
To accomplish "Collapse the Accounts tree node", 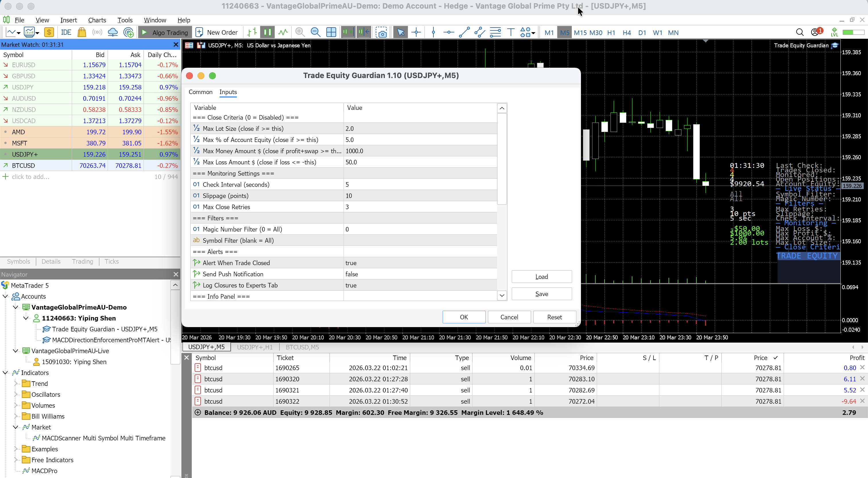I will 5,296.
